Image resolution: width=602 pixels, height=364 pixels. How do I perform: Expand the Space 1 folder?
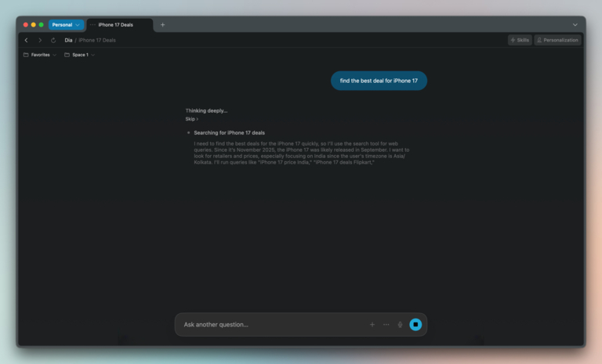[80, 55]
